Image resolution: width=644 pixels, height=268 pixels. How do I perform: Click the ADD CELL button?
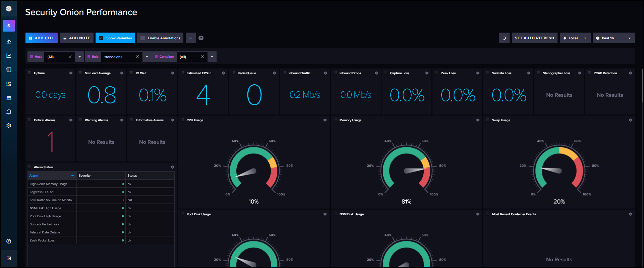(x=42, y=38)
